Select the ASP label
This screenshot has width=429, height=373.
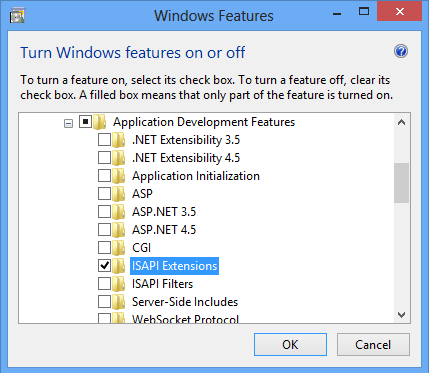[142, 194]
